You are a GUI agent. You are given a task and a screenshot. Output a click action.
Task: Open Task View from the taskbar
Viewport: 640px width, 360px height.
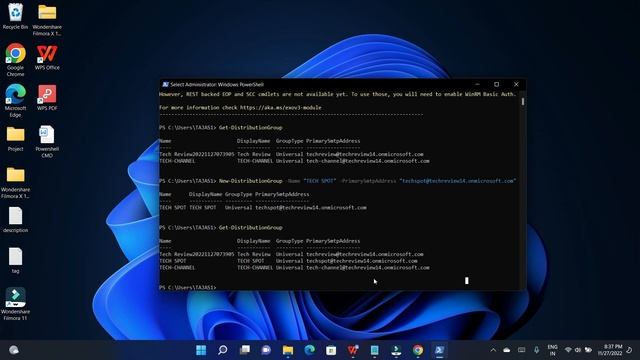(244, 350)
